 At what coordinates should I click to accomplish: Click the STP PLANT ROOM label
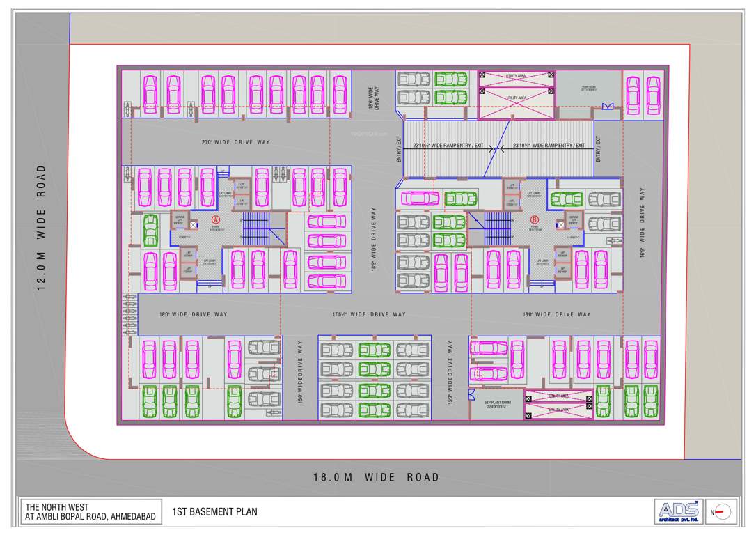point(497,403)
